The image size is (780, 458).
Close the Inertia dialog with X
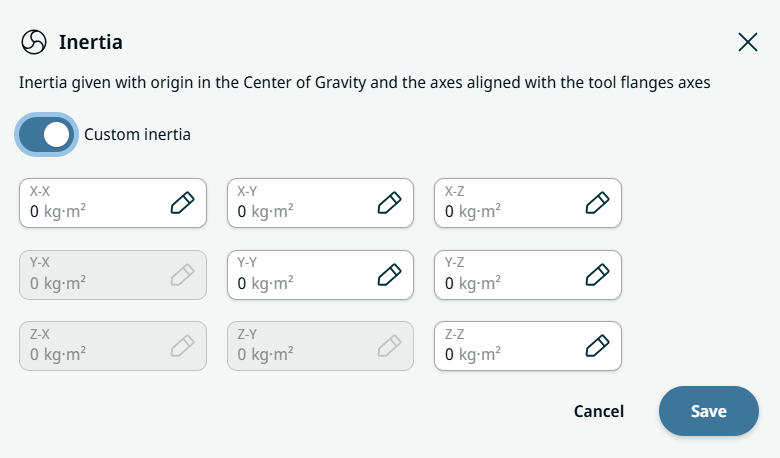747,42
